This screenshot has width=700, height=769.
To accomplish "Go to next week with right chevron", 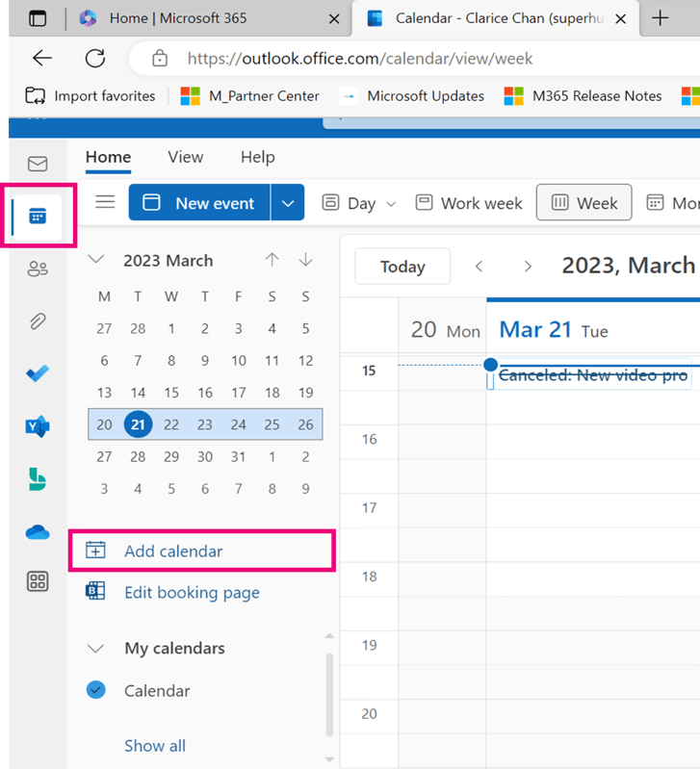I will pyautogui.click(x=527, y=267).
